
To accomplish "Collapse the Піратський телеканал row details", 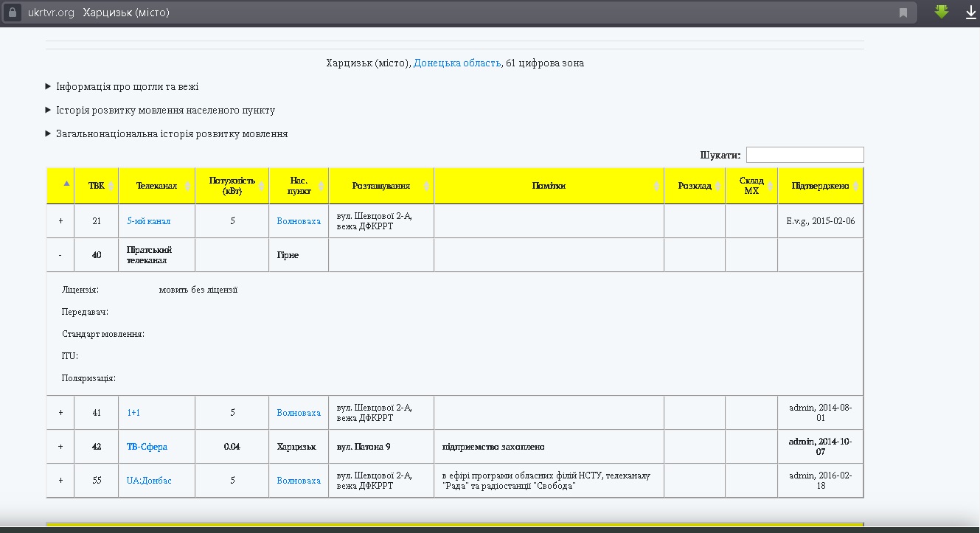I will pyautogui.click(x=60, y=255).
